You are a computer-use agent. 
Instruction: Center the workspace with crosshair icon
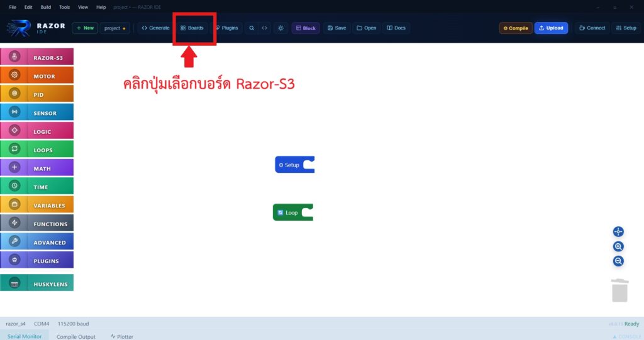618,232
